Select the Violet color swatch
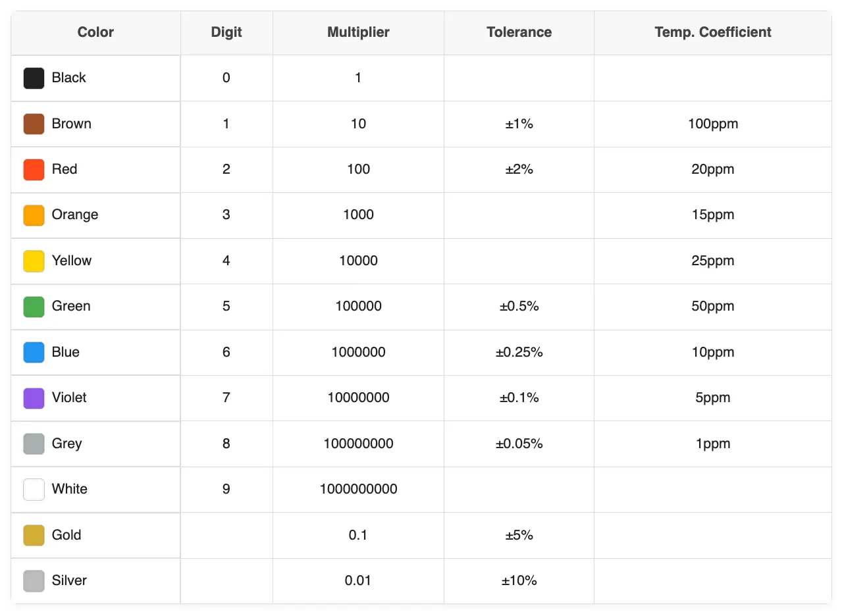The height and width of the screenshot is (616, 844). pyautogui.click(x=34, y=398)
